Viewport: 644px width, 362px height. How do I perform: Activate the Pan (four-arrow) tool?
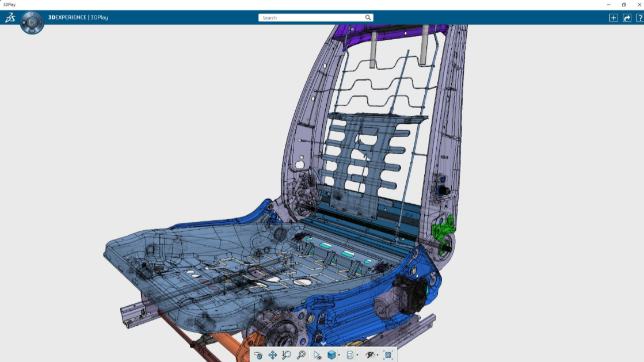(x=273, y=355)
